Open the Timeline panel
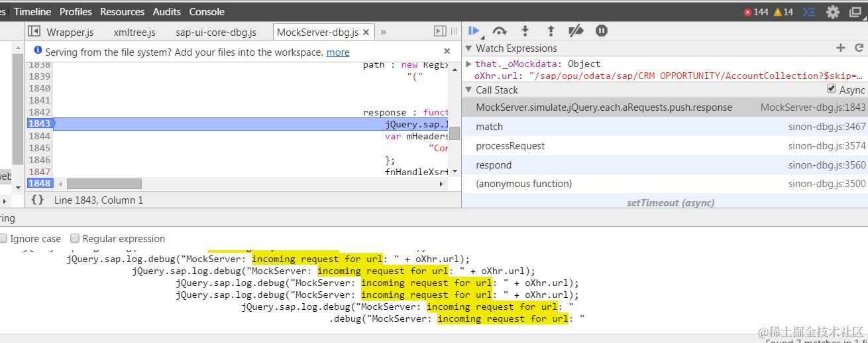 pyautogui.click(x=32, y=12)
